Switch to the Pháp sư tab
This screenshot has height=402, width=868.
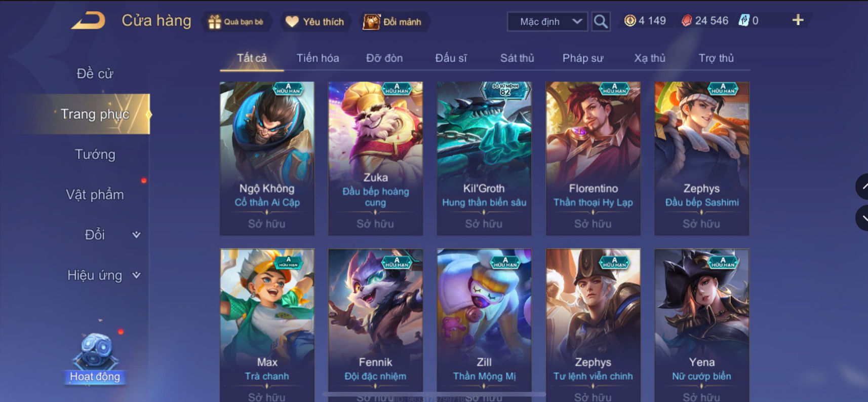(x=583, y=58)
